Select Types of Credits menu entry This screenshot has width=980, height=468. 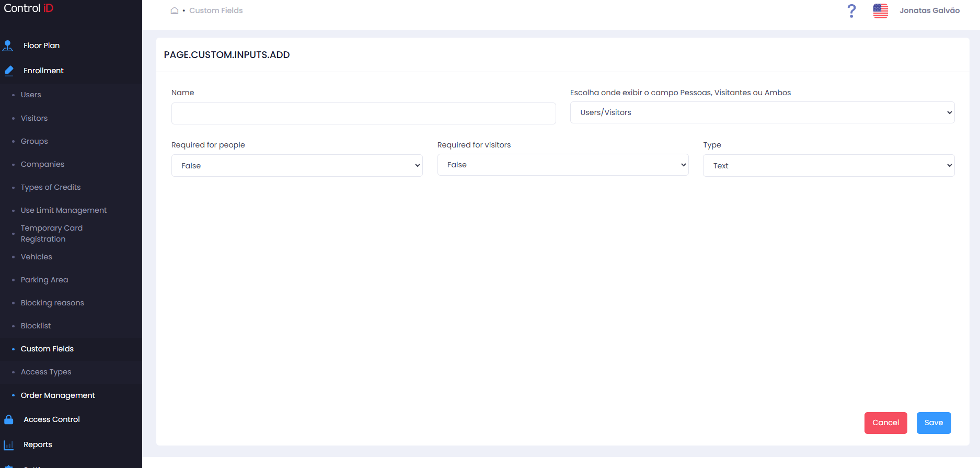pos(51,187)
